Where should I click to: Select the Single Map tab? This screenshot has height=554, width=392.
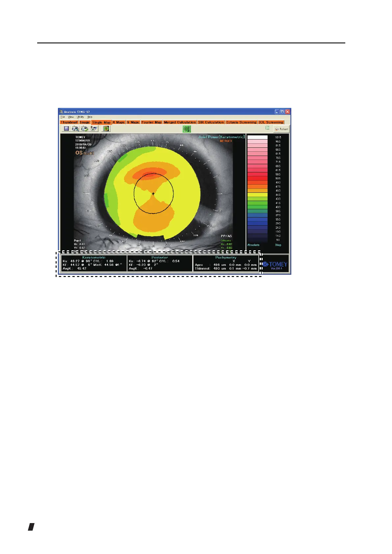[x=101, y=122]
